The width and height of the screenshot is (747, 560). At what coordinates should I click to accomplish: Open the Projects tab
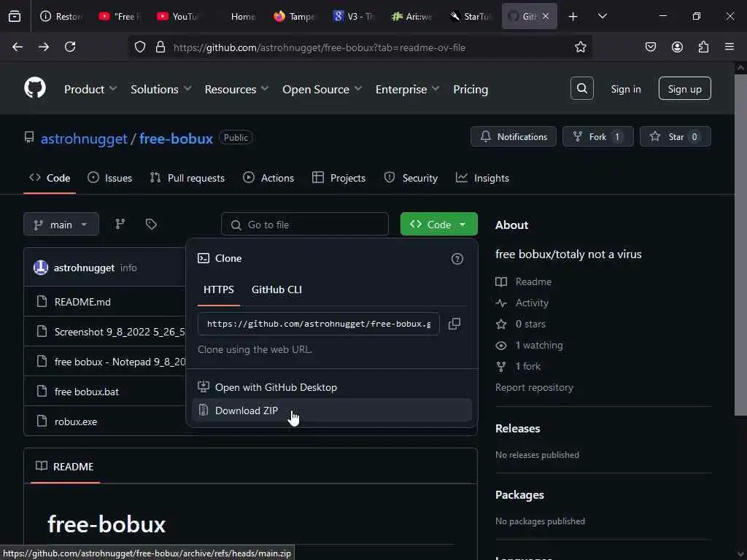[338, 178]
